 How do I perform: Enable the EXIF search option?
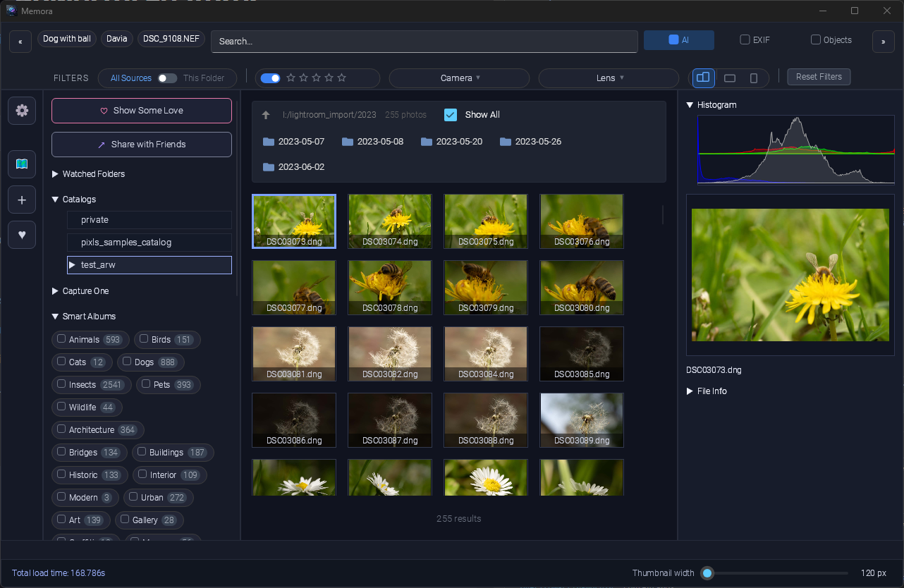745,40
